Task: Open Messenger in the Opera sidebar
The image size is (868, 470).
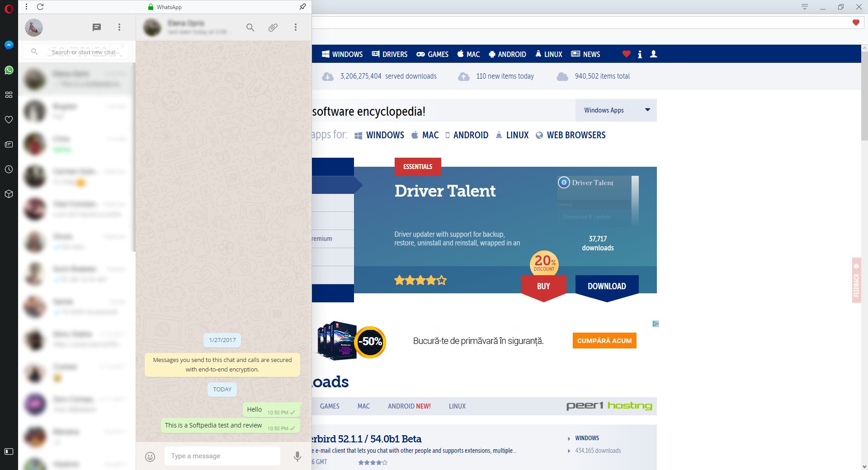Action: (9, 45)
